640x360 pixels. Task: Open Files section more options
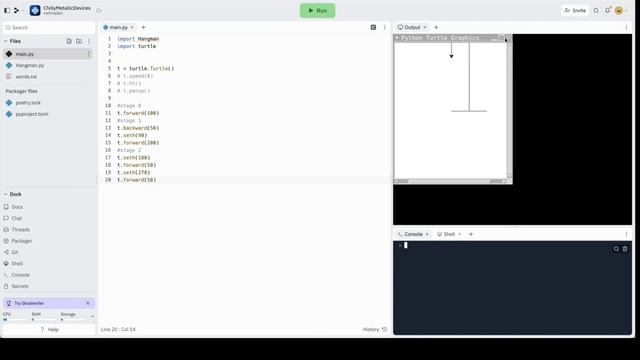click(x=89, y=41)
